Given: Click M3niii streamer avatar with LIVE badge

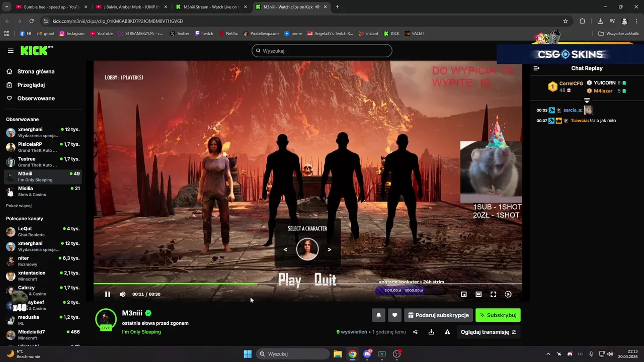Looking at the screenshot, I should tap(106, 320).
